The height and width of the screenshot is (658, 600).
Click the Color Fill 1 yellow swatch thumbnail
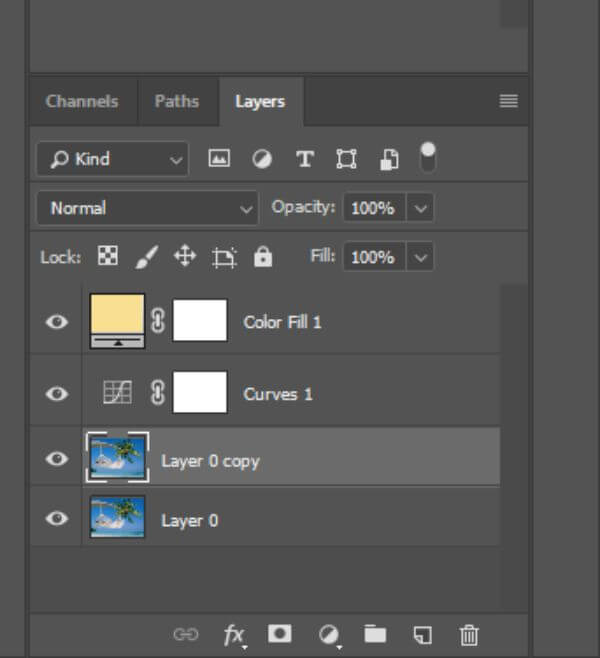click(117, 321)
